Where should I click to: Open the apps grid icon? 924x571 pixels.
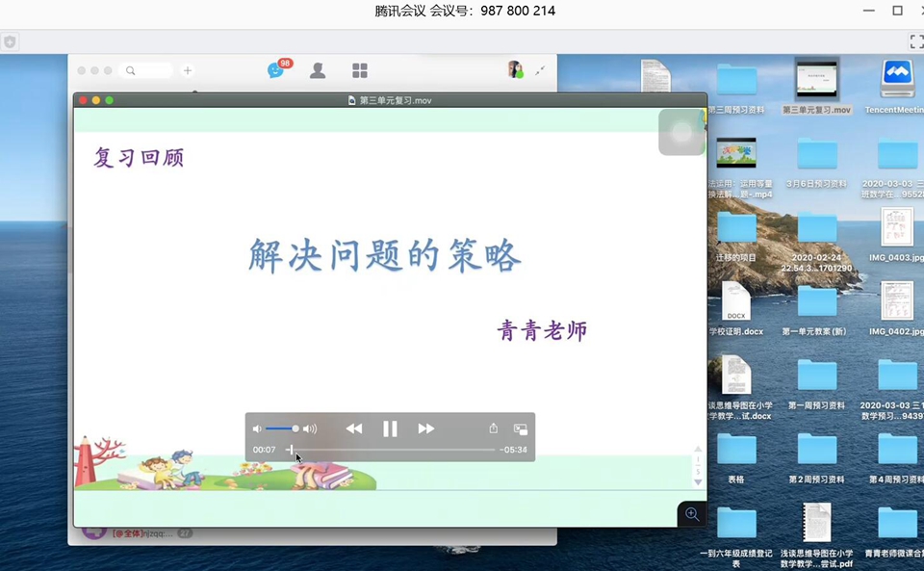coord(360,70)
